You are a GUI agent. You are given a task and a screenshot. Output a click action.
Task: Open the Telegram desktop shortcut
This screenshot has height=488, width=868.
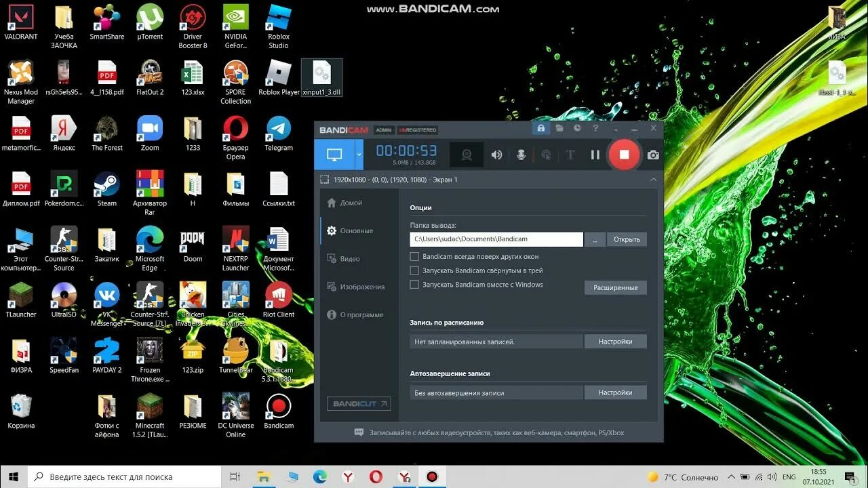tap(279, 134)
